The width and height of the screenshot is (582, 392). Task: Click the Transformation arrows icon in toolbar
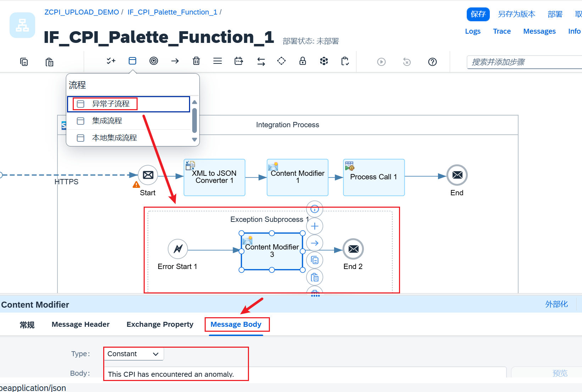tap(261, 61)
